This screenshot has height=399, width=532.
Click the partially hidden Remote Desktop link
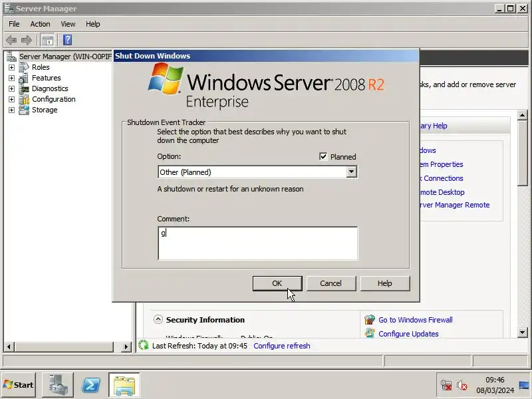click(442, 192)
